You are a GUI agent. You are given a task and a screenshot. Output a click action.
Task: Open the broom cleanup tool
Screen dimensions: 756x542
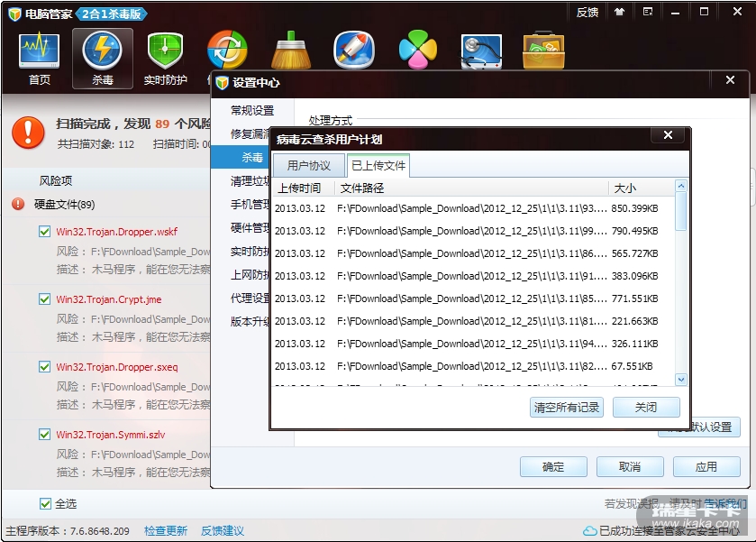291,51
